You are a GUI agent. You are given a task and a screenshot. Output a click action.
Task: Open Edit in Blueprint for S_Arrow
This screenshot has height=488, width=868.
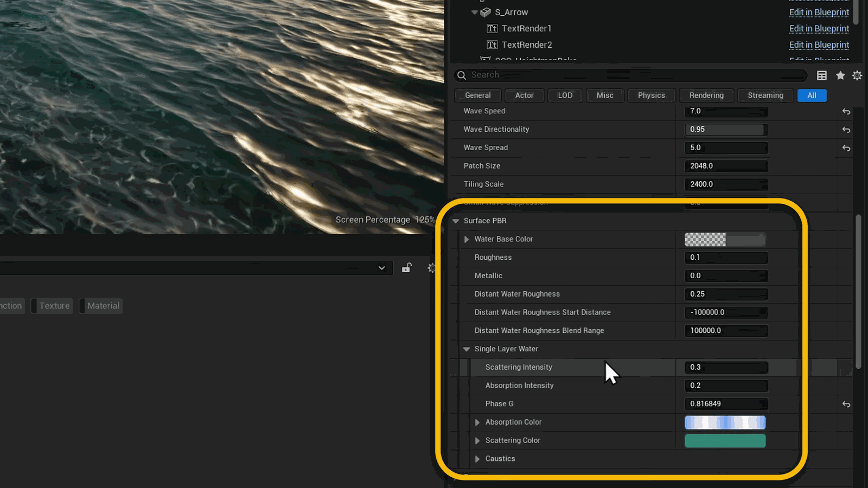pos(819,12)
